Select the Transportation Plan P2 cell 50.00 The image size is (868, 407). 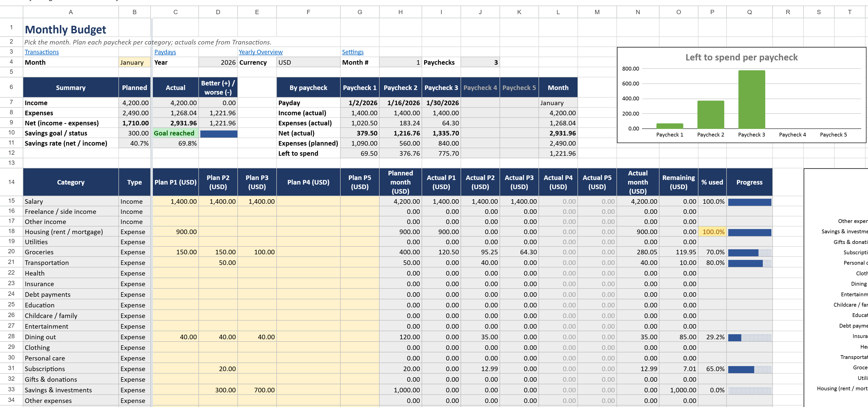coord(218,263)
